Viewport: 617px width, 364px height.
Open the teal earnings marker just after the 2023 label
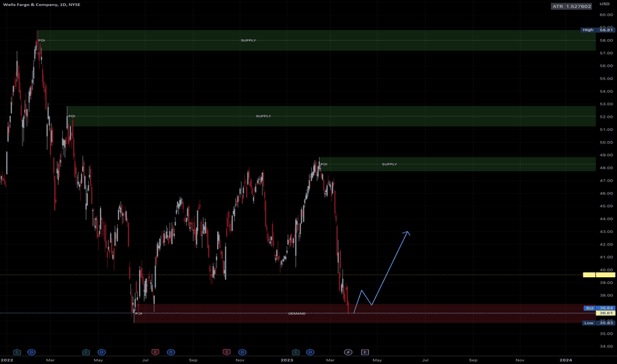click(295, 352)
